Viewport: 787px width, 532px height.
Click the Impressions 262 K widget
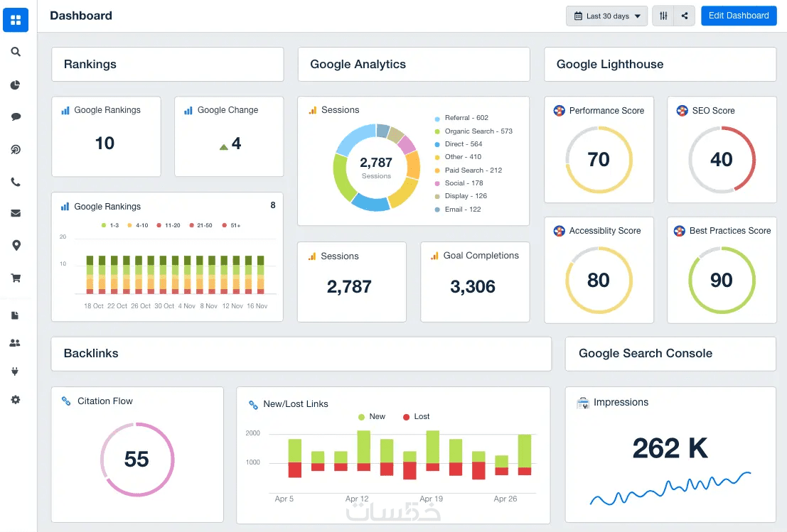click(670, 455)
